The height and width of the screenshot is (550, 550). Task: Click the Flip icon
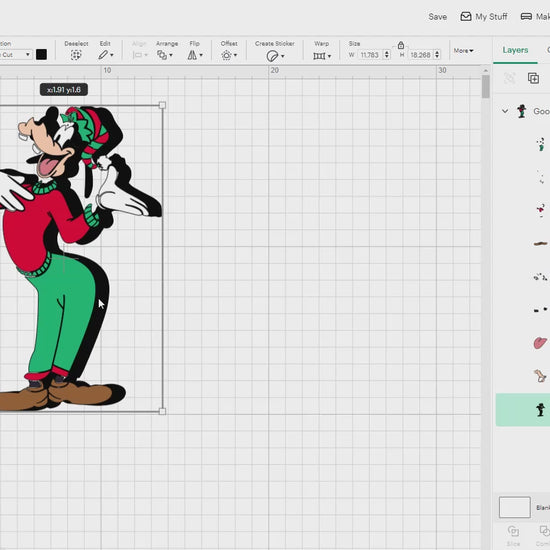coord(192,55)
